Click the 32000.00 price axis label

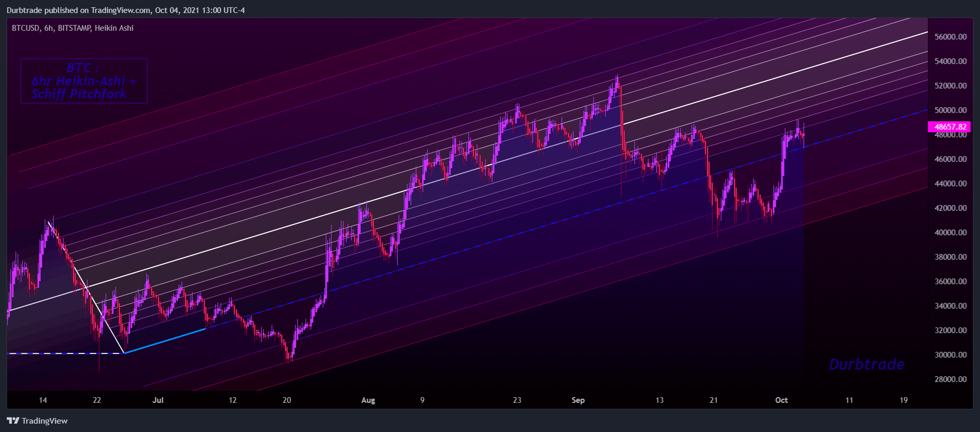[950, 331]
